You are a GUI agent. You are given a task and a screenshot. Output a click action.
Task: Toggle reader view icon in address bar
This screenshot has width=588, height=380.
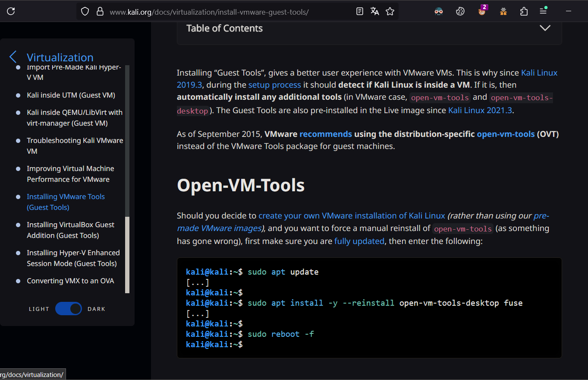click(360, 12)
